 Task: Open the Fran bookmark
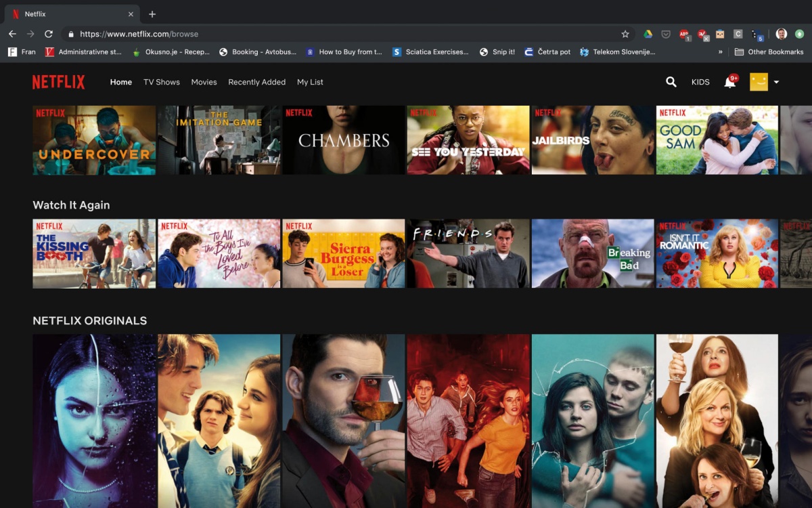(x=22, y=51)
